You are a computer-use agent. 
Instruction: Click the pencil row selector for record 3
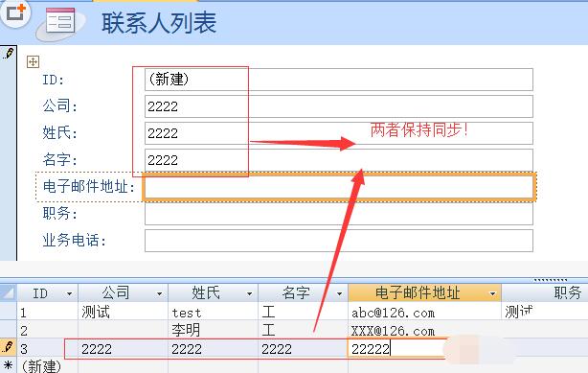click(9, 348)
